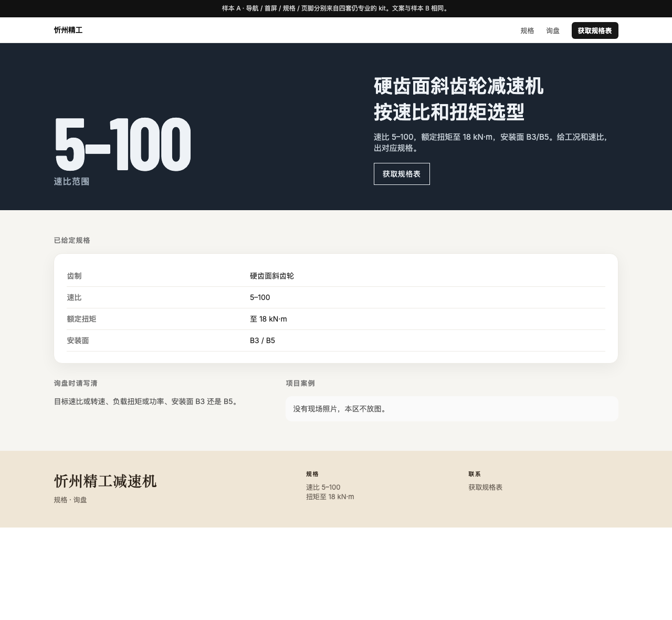Click the footer 规格 column heading
The height and width of the screenshot is (620, 672).
(312, 474)
